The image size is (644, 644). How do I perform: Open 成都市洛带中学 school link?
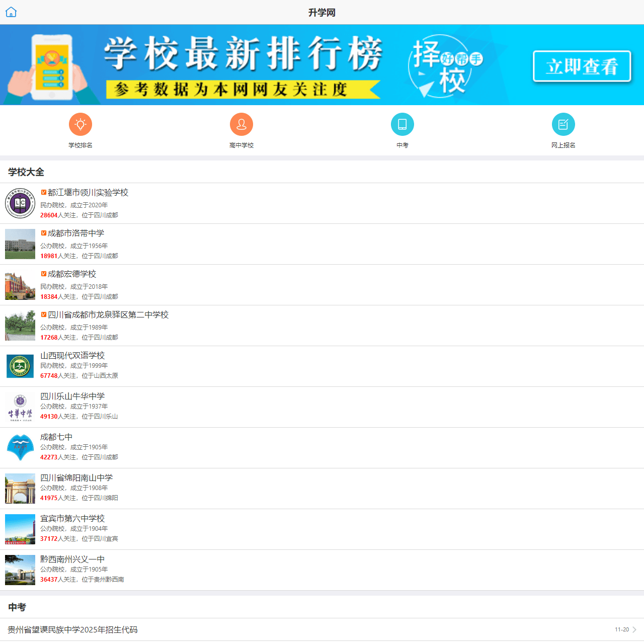[x=76, y=233]
